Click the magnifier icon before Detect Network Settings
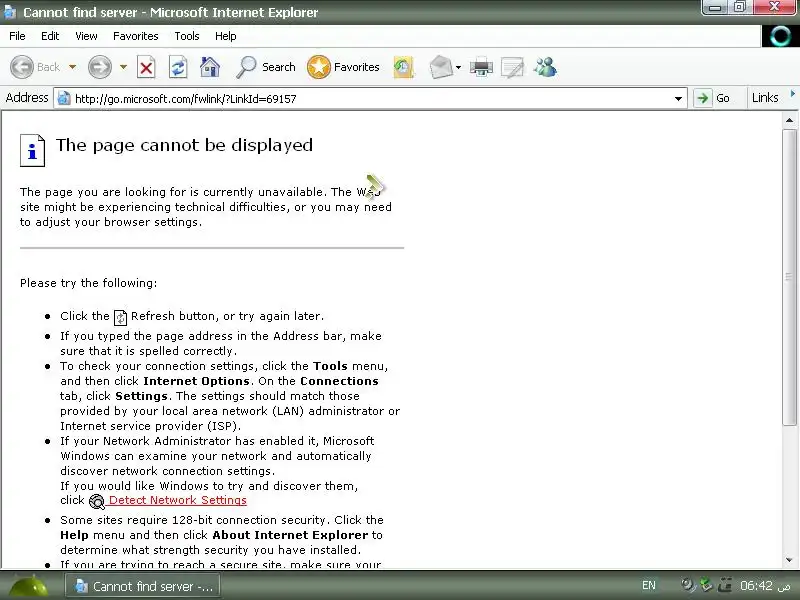This screenshot has height=600, width=800. click(x=96, y=502)
